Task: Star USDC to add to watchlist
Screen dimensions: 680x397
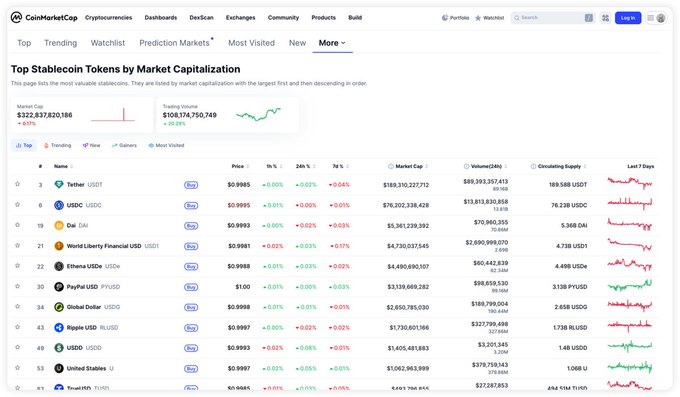Action: coord(17,204)
